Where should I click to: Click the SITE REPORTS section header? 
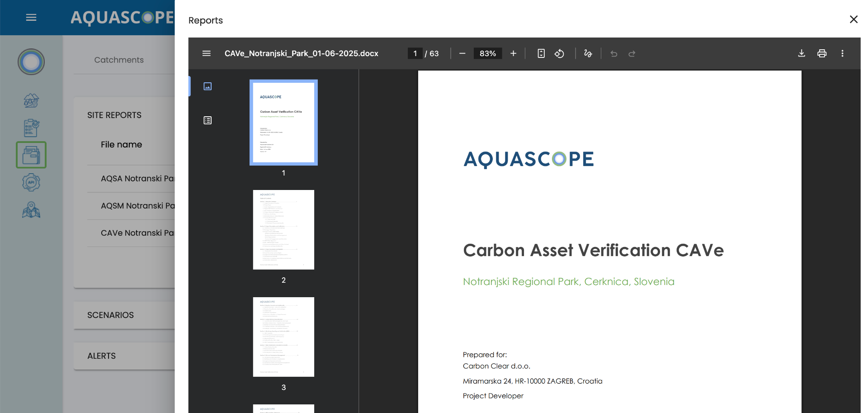[114, 115]
